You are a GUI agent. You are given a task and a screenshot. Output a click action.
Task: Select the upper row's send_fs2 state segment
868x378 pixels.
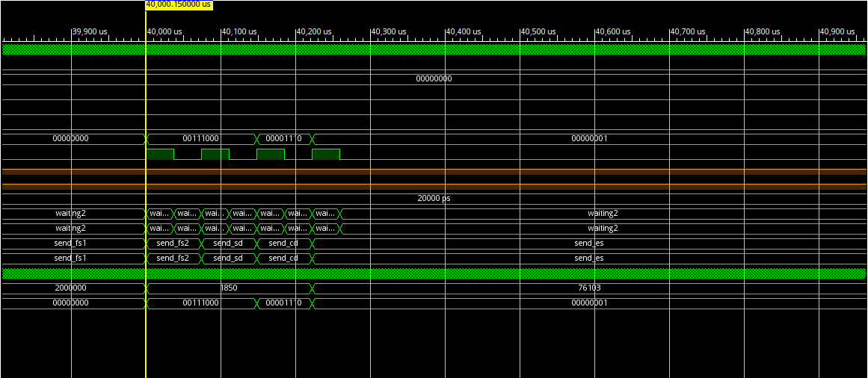173,244
